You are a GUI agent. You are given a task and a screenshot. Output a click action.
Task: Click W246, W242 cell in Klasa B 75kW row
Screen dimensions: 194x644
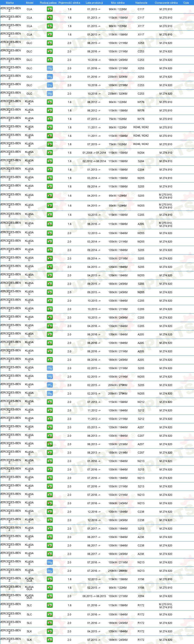(x=141, y=144)
